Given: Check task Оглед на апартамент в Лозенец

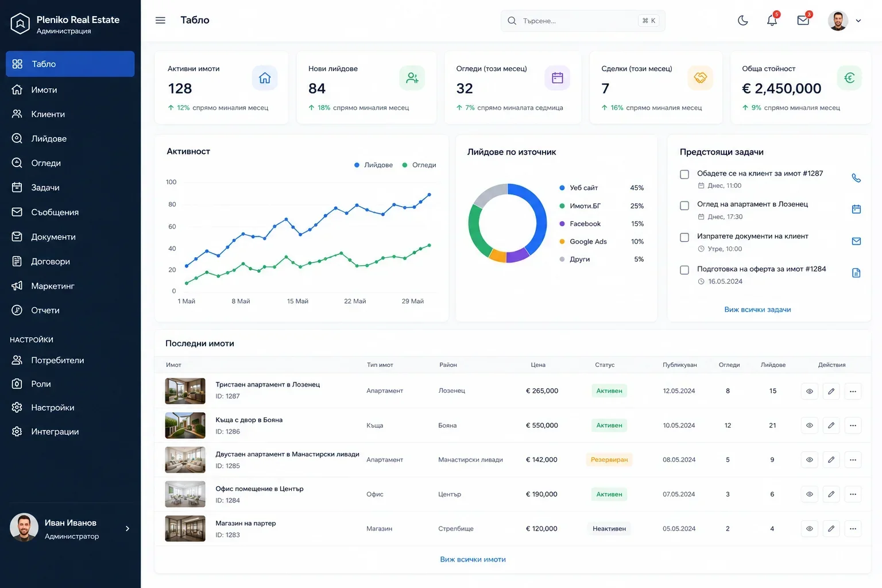Looking at the screenshot, I should point(684,206).
